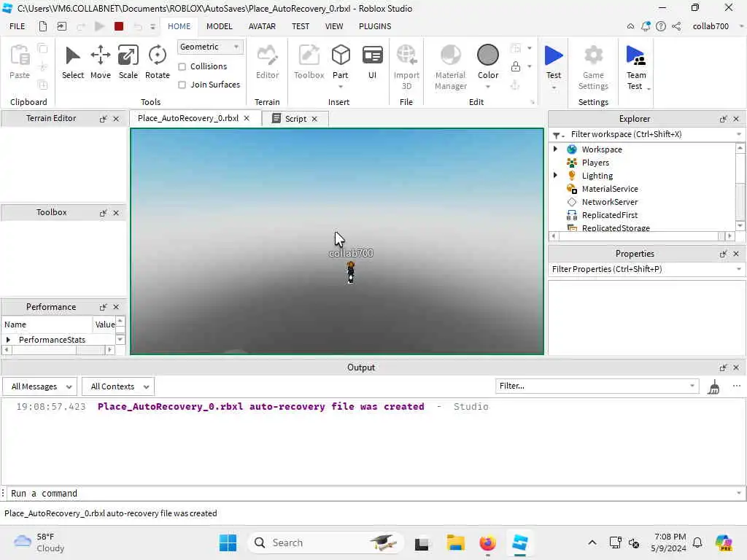Select ReplicatedFirst in Explorer

609,215
